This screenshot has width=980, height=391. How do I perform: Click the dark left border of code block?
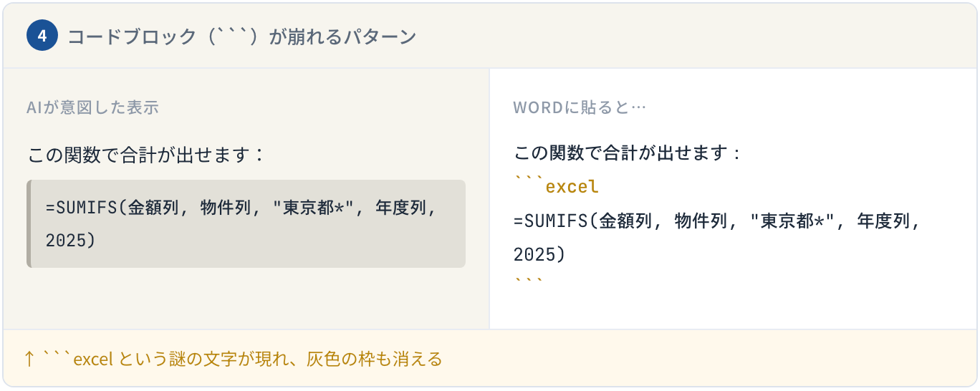[x=29, y=223]
